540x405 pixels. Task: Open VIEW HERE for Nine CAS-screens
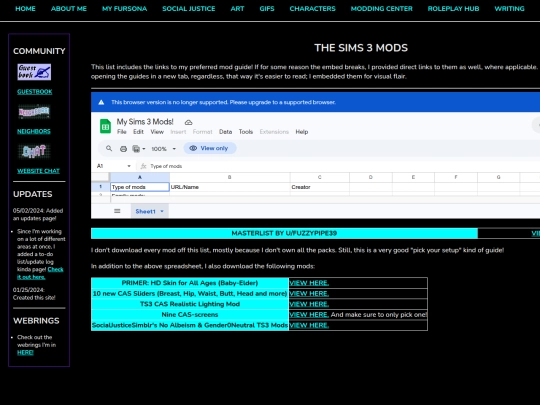[309, 314]
